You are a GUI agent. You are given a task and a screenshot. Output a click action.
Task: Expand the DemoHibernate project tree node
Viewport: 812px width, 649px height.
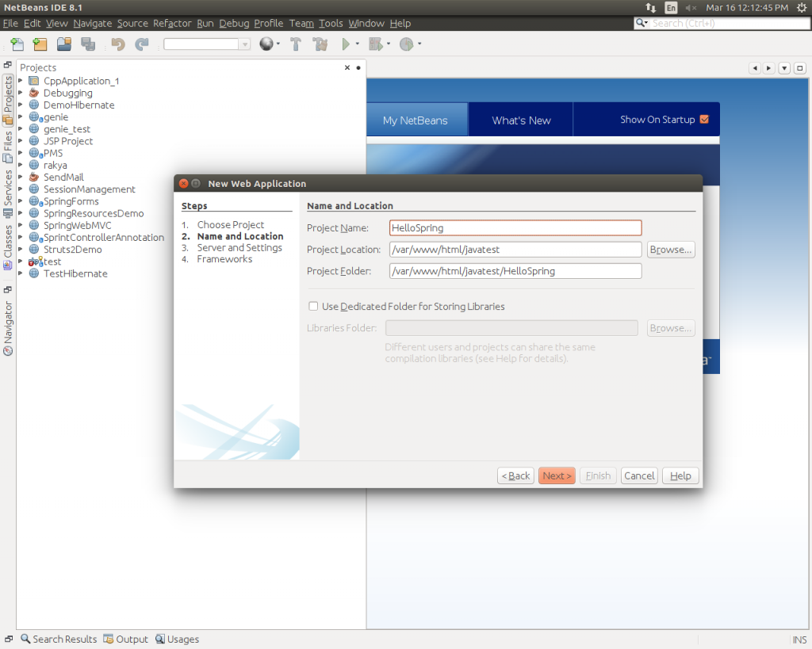21,105
